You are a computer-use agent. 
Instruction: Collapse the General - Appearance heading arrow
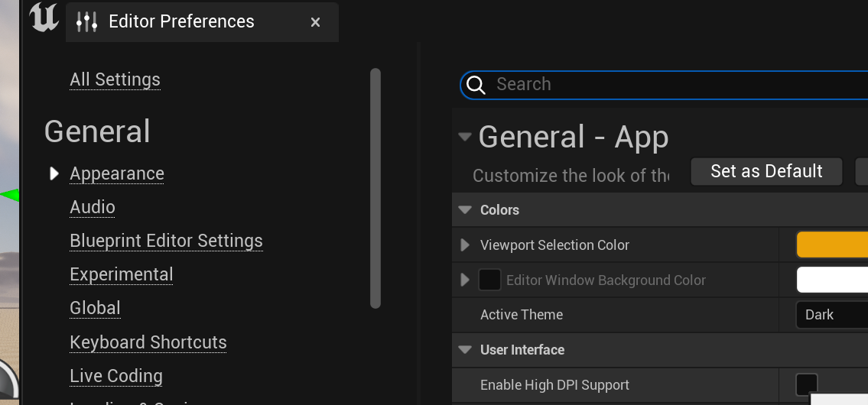tap(464, 138)
